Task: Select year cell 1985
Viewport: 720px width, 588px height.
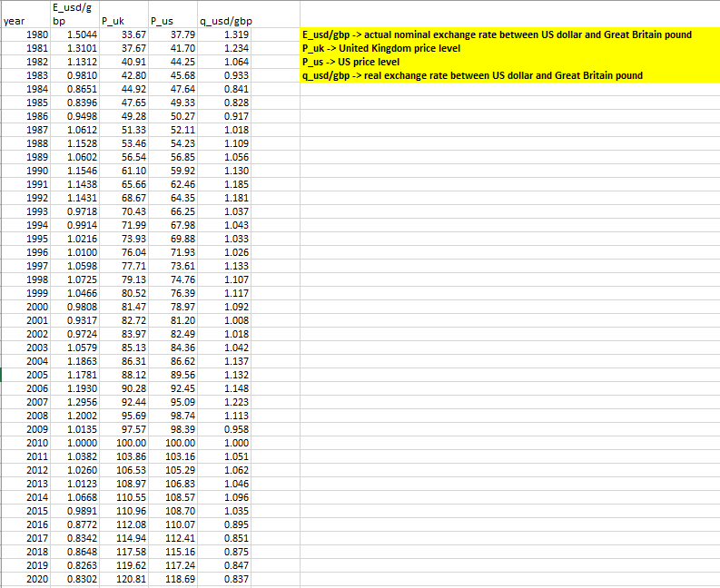Action: [25, 103]
